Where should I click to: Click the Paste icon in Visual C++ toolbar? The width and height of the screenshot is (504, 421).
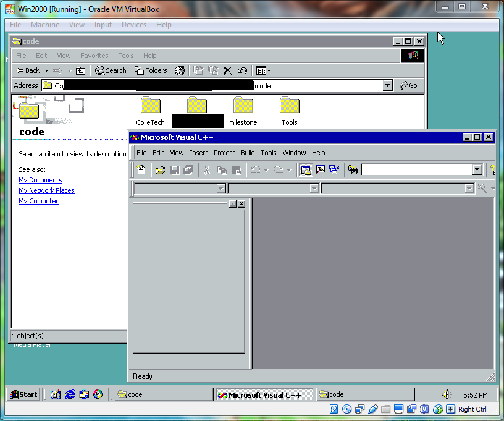236,170
